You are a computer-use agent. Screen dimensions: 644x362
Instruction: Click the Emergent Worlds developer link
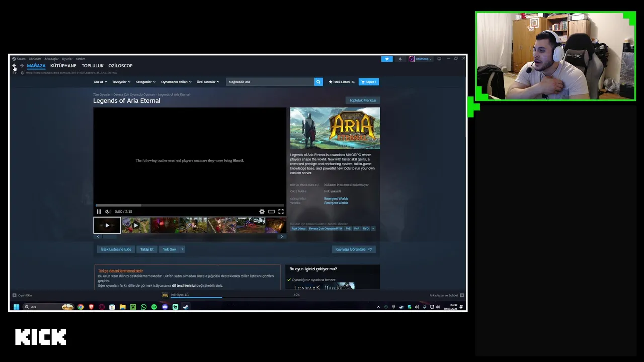click(x=336, y=199)
